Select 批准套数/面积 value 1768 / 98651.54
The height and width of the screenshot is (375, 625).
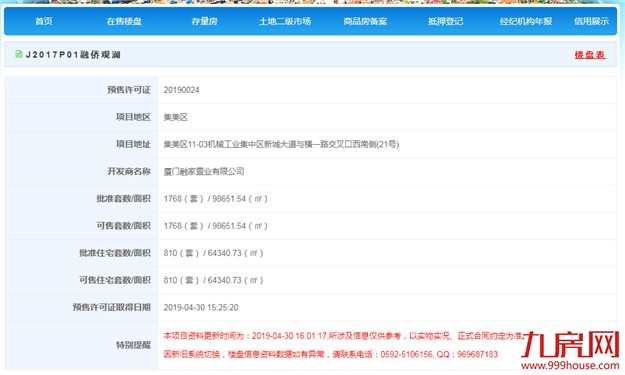click(216, 198)
